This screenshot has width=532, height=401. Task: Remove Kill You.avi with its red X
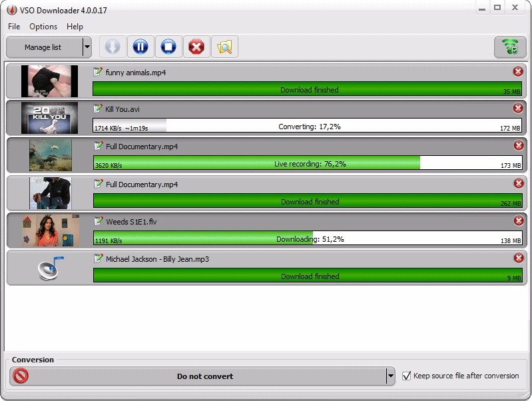518,109
